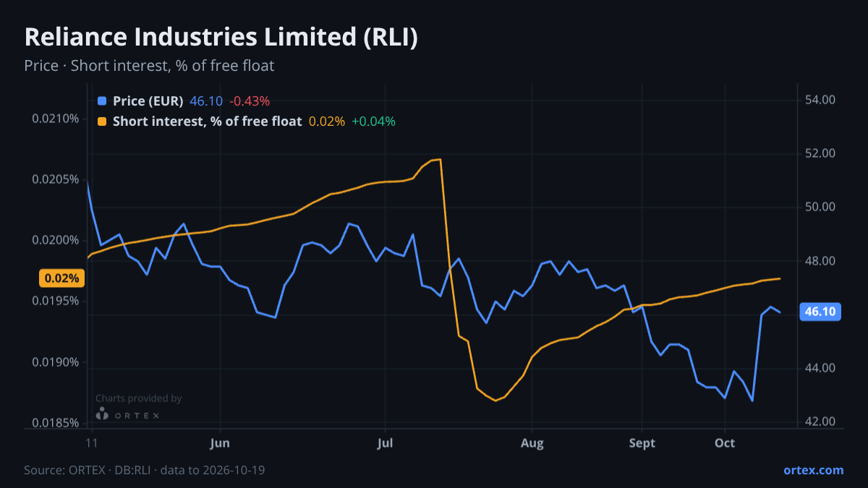Click the Jul x-axis label
The height and width of the screenshot is (488, 868).
click(385, 442)
